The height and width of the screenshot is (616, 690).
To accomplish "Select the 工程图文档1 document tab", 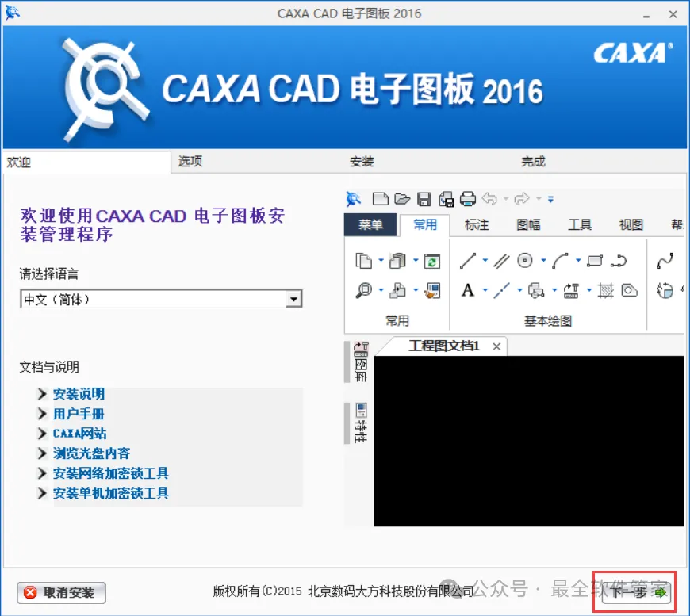I will (443, 346).
